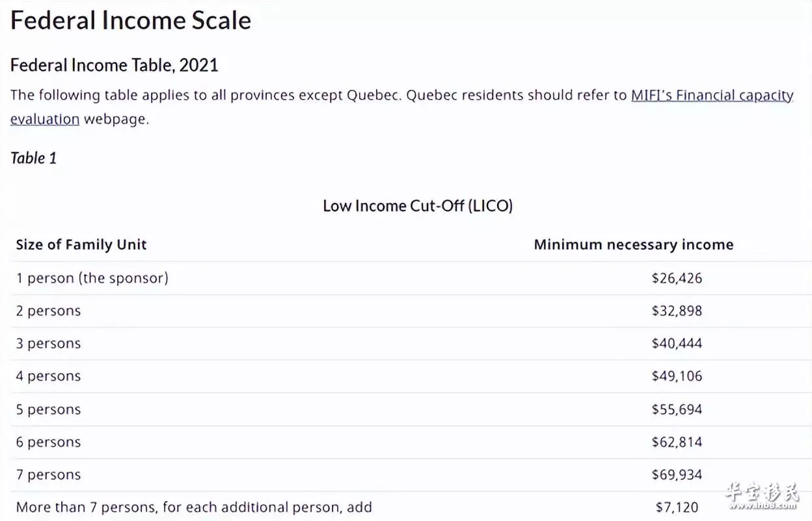Click the watermark logo in bottom corner
Viewport: 812px width, 521px height.
click(x=762, y=496)
